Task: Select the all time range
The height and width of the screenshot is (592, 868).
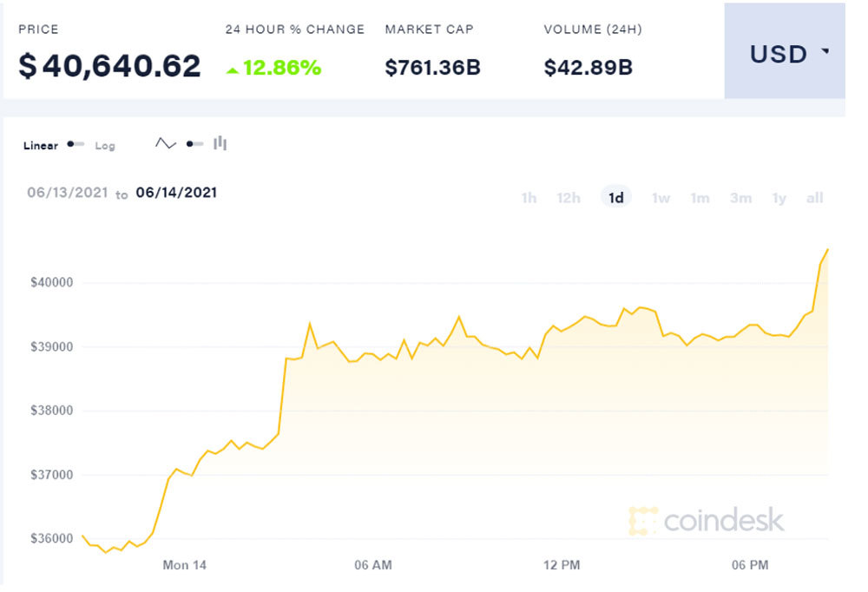Action: [814, 198]
